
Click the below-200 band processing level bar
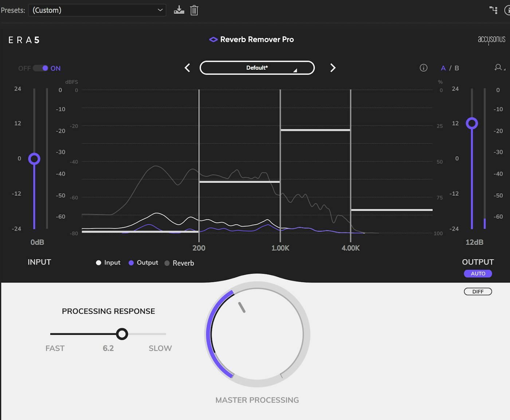140,231
